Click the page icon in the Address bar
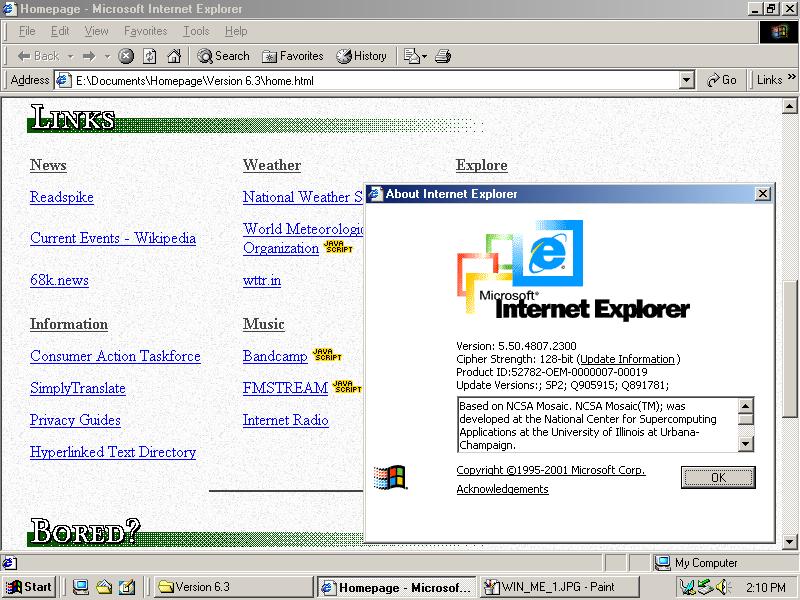Screen dimensions: 800x600 tap(64, 80)
